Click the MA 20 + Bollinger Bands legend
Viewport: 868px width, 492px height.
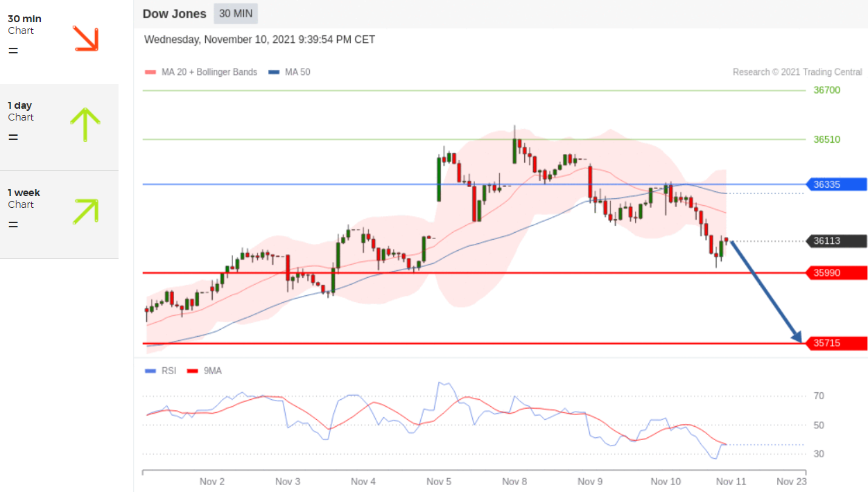[201, 72]
